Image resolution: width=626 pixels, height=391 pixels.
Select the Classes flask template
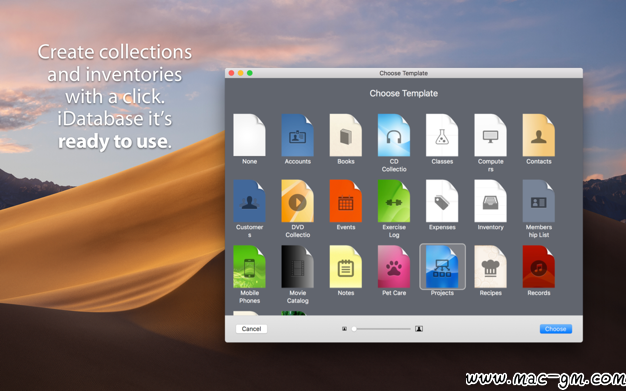(x=442, y=135)
